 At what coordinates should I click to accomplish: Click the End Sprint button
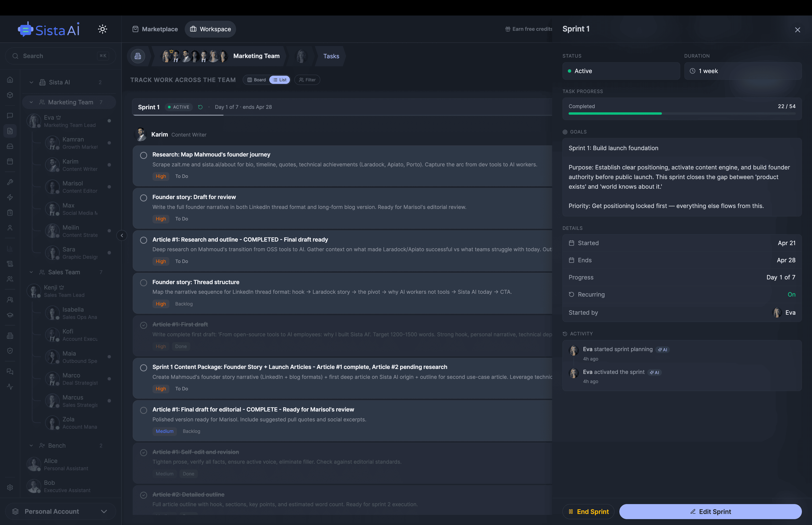pos(589,512)
